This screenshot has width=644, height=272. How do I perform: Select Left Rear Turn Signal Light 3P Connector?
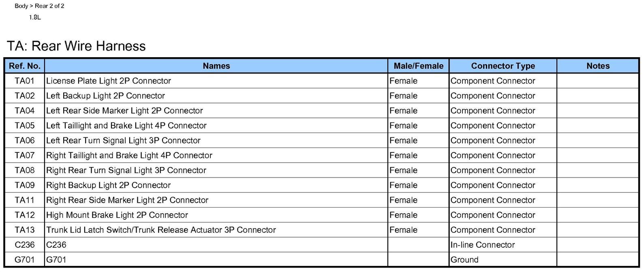click(x=123, y=141)
